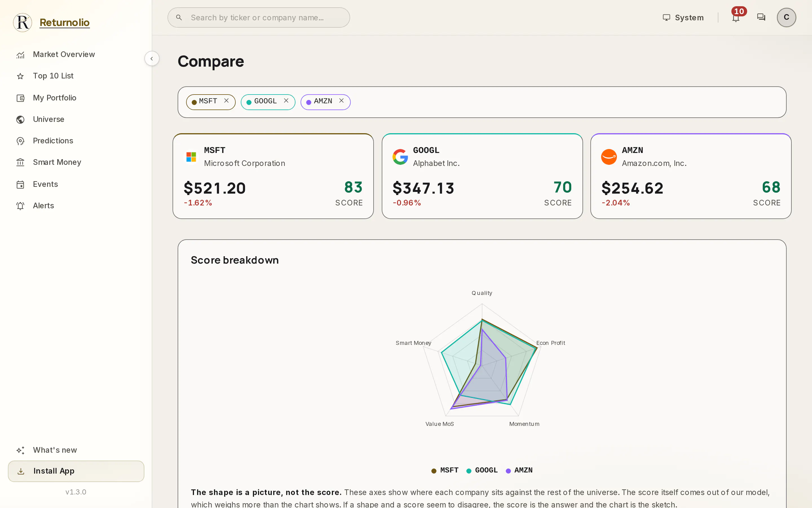812x508 pixels.
Task: Click the MSFT score value 83
Action: 353,187
